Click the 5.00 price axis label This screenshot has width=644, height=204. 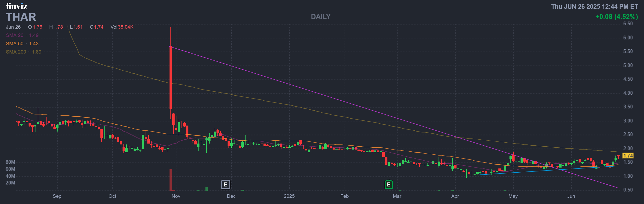628,65
